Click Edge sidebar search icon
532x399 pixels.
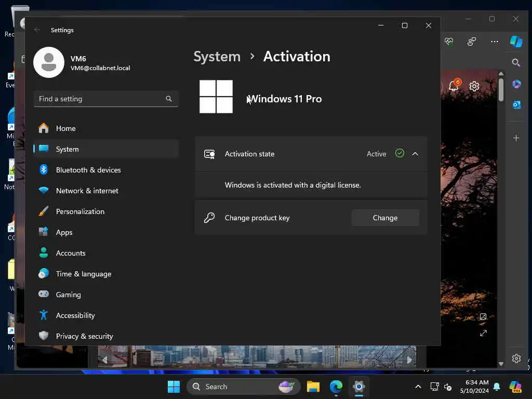point(516,62)
